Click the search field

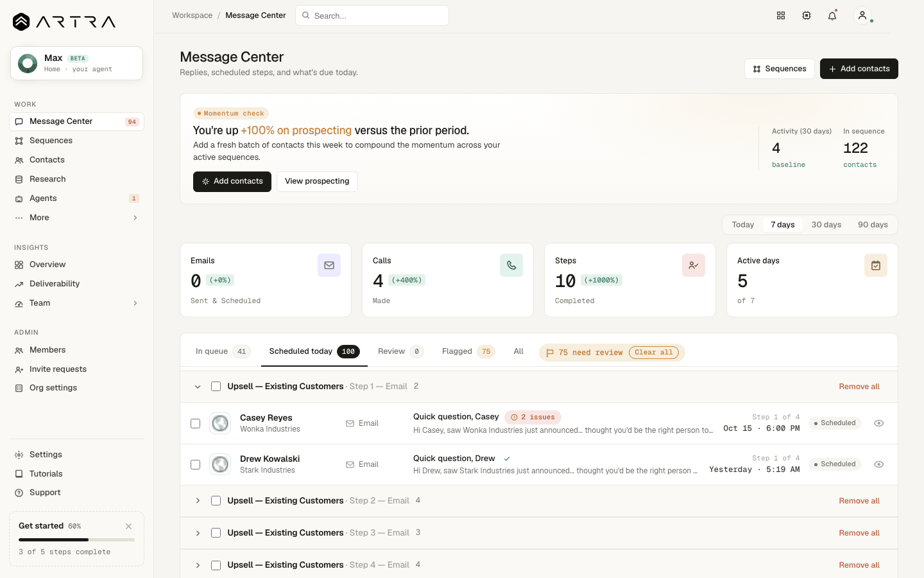(x=372, y=15)
